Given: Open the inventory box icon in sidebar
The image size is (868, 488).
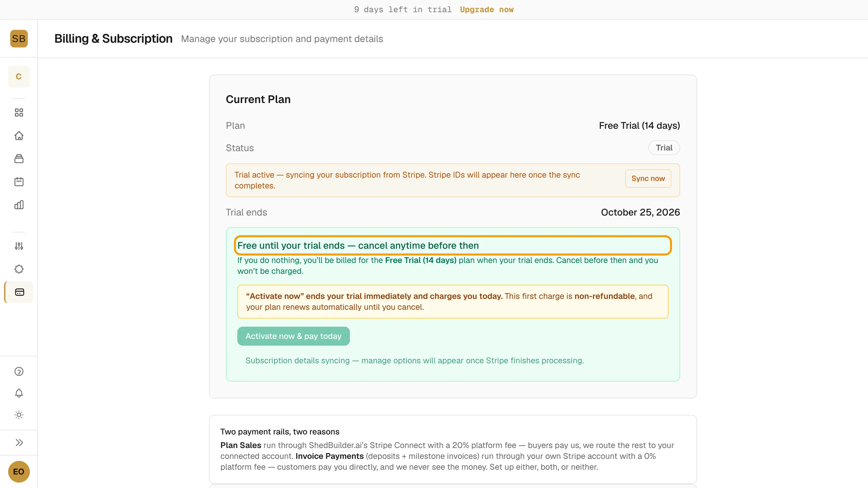Looking at the screenshot, I should coord(19,159).
